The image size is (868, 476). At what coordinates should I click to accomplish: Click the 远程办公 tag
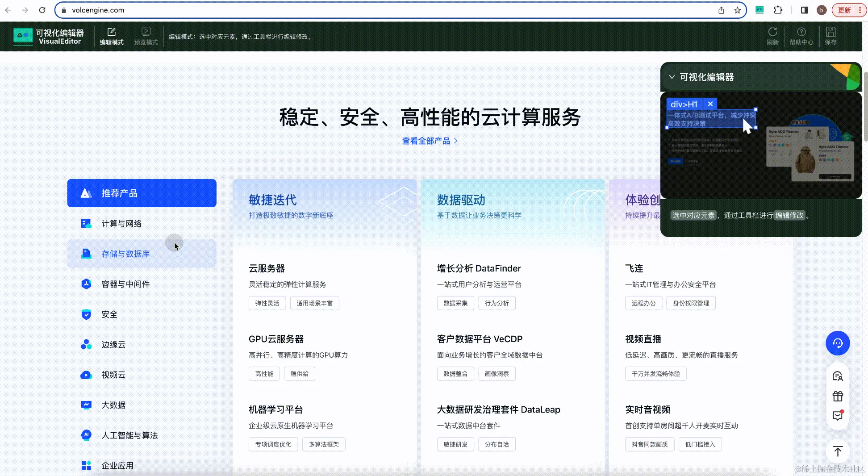point(643,303)
